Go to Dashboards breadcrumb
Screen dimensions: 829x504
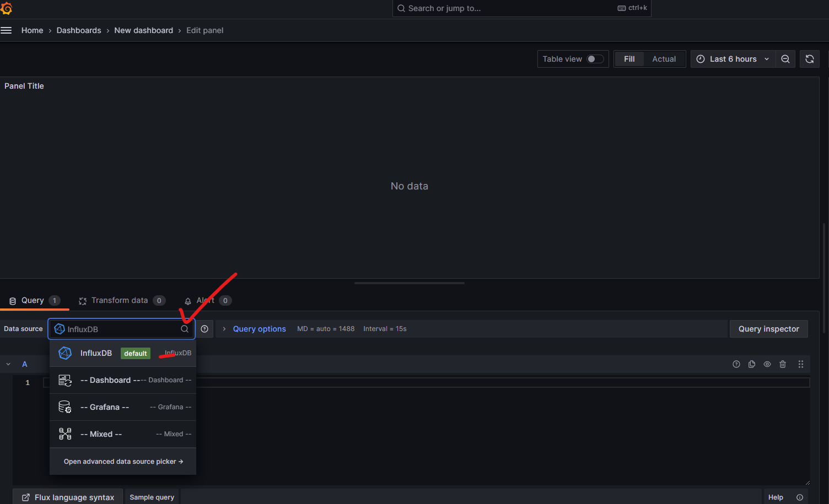(x=79, y=30)
